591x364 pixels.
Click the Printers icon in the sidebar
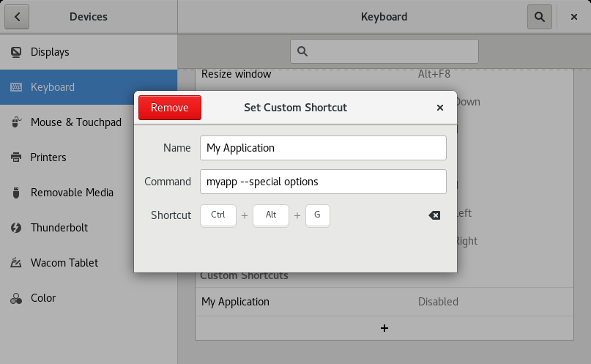(x=16, y=157)
